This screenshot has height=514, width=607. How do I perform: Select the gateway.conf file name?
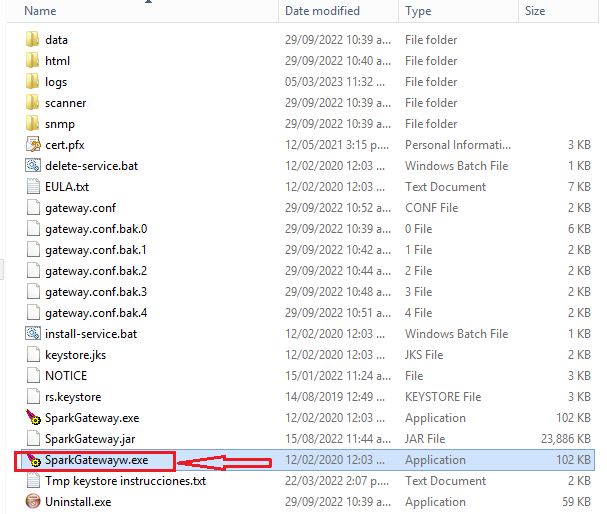tap(81, 208)
